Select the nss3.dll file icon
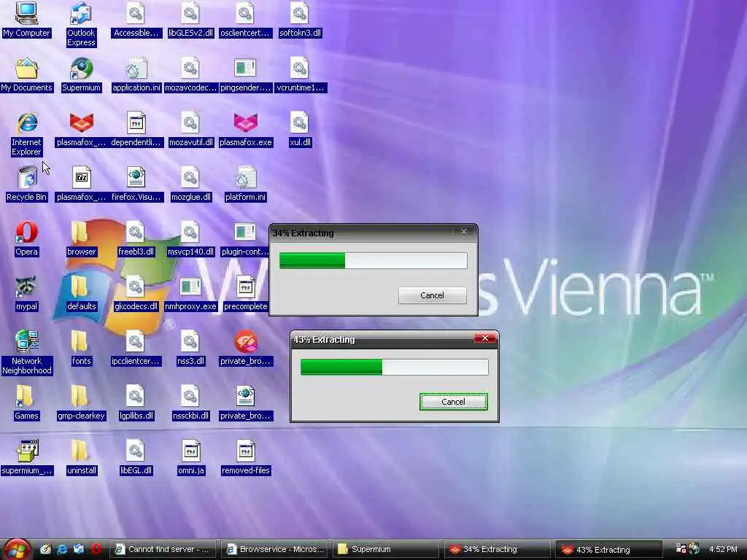 pos(190,342)
